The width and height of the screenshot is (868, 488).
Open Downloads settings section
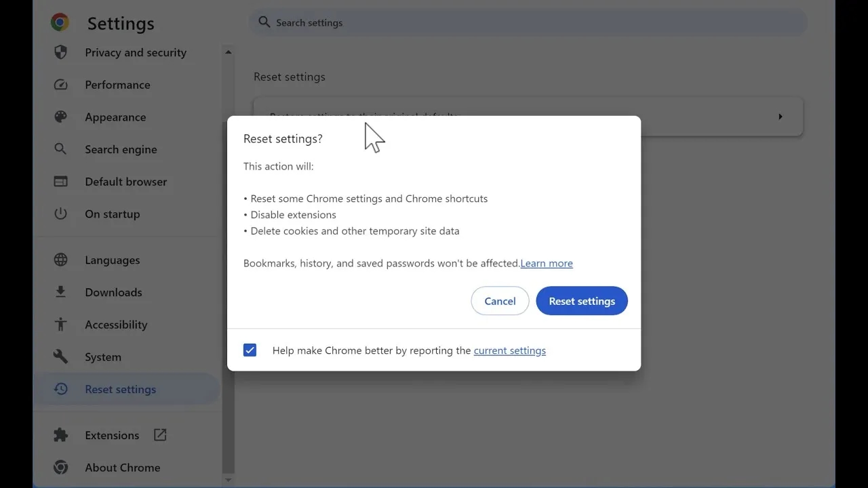(113, 293)
